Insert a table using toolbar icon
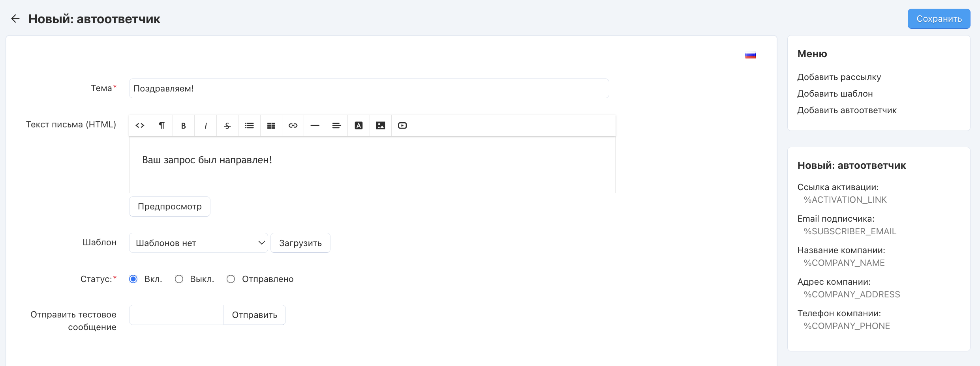The width and height of the screenshot is (980, 366). click(271, 125)
